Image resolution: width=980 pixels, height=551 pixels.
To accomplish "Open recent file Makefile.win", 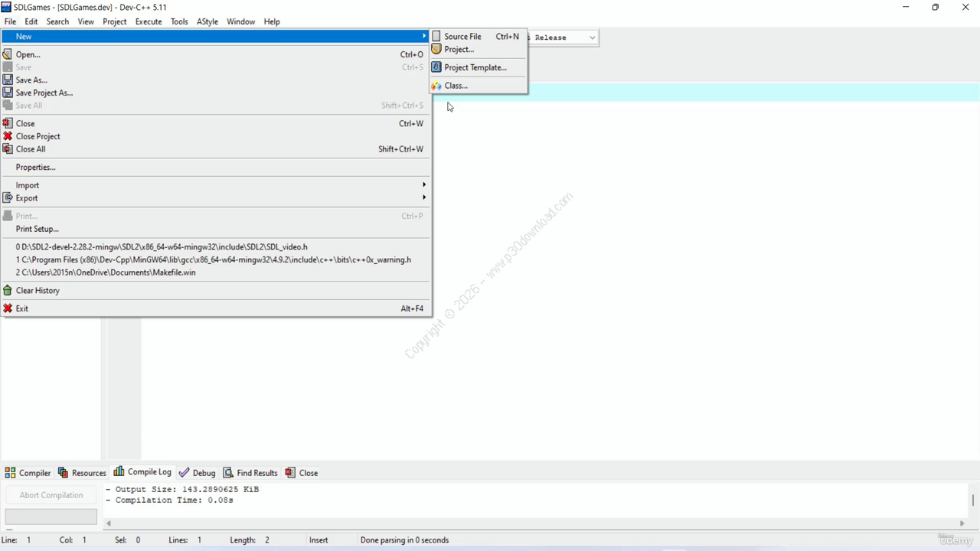I will pyautogui.click(x=215, y=272).
